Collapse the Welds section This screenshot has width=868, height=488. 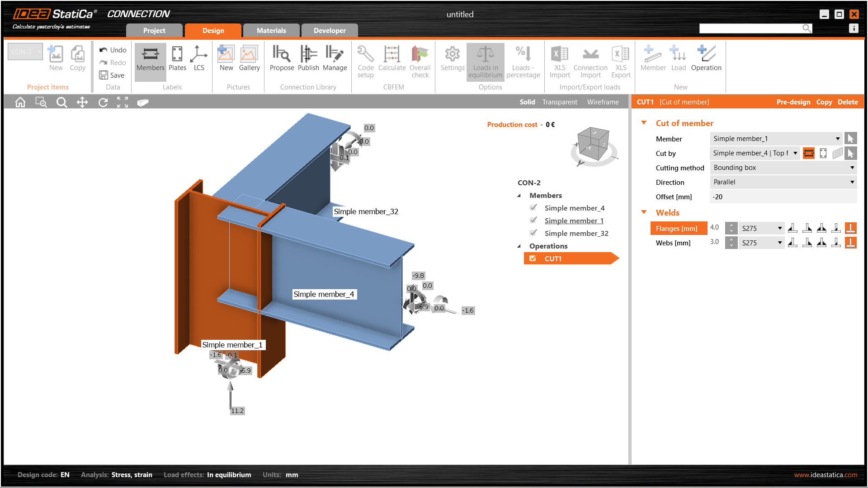[644, 212]
